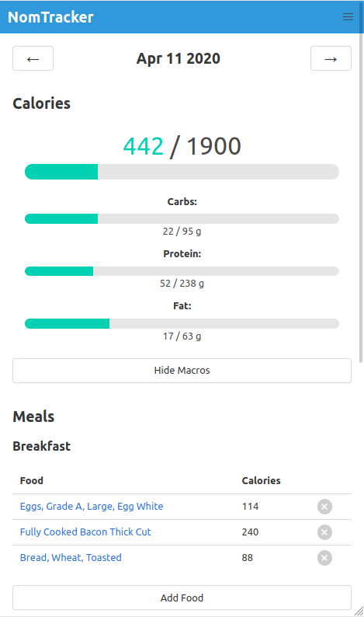Click the main calories progress bar
The height and width of the screenshot is (617, 364).
pos(182,172)
